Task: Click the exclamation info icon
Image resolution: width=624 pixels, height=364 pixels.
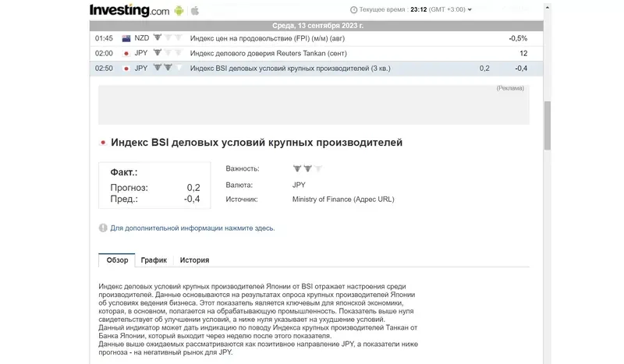Action: click(103, 228)
